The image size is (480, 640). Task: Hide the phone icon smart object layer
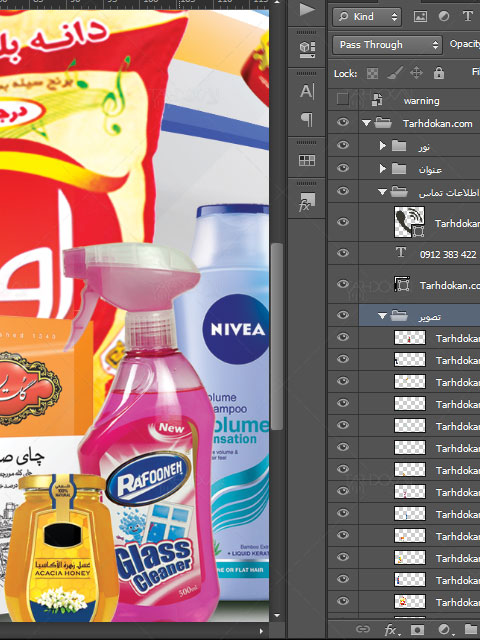pos(343,222)
